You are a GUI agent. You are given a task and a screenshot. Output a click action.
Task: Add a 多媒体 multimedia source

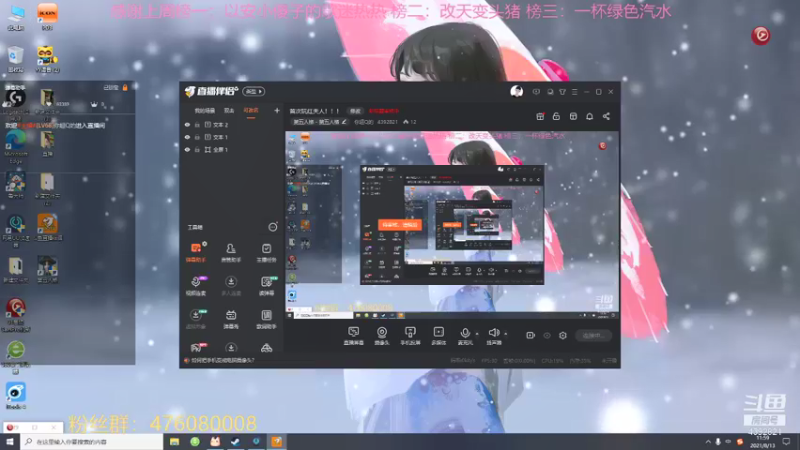point(438,336)
